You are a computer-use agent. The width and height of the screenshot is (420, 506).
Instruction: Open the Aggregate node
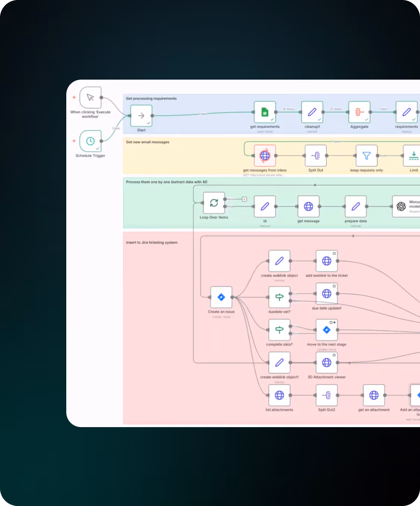click(x=359, y=112)
